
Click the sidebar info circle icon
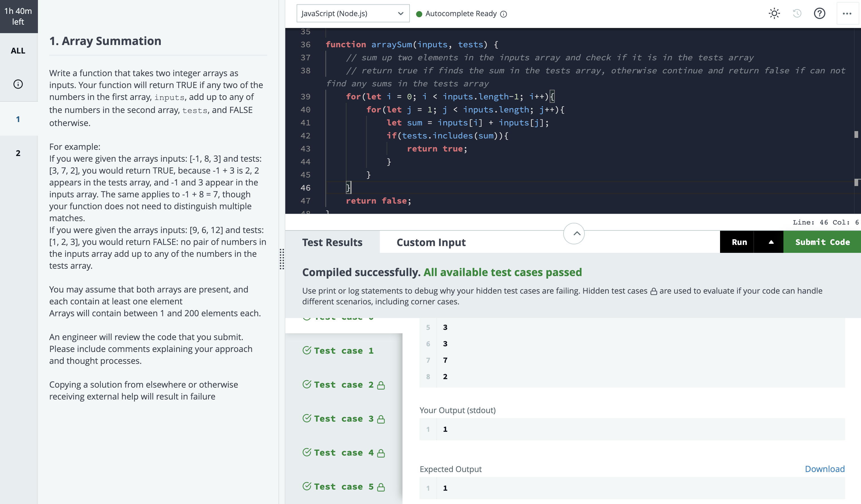pos(18,84)
